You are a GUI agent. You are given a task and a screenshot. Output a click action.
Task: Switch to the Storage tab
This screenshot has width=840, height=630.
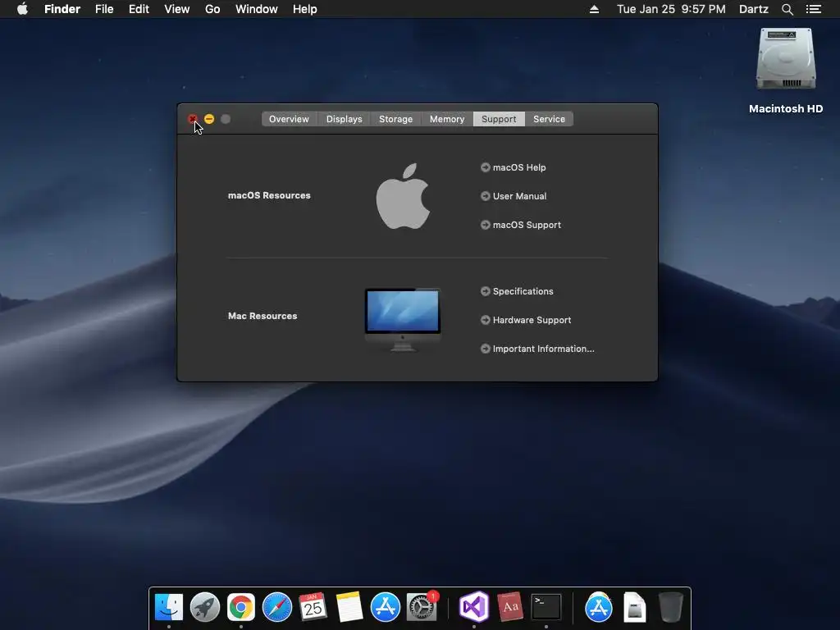click(396, 119)
